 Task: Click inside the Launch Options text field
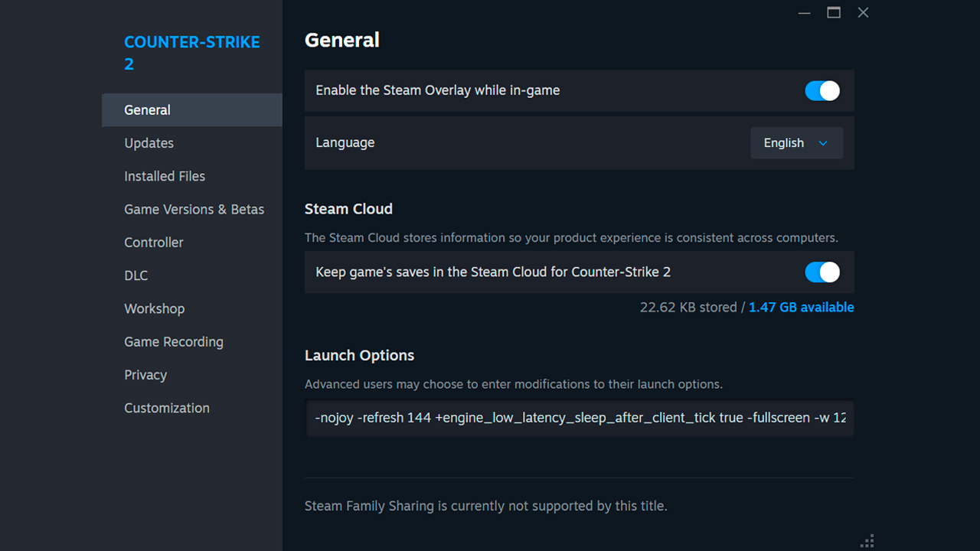click(x=580, y=418)
